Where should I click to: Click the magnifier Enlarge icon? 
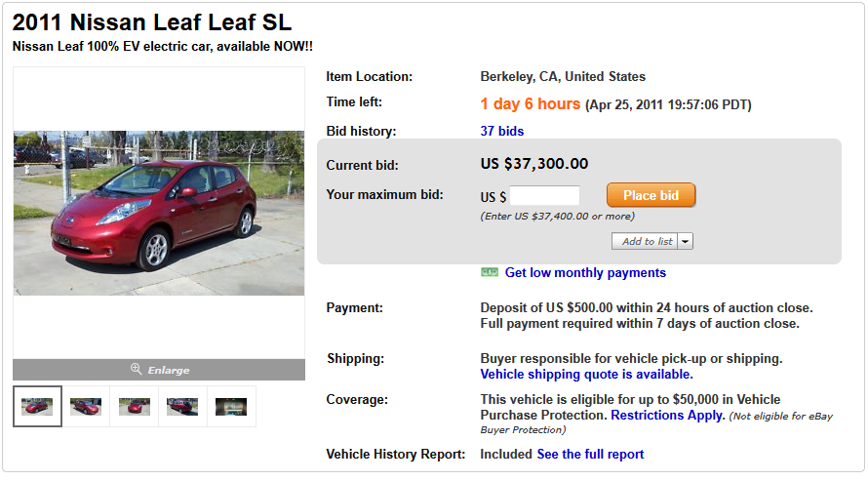point(137,370)
